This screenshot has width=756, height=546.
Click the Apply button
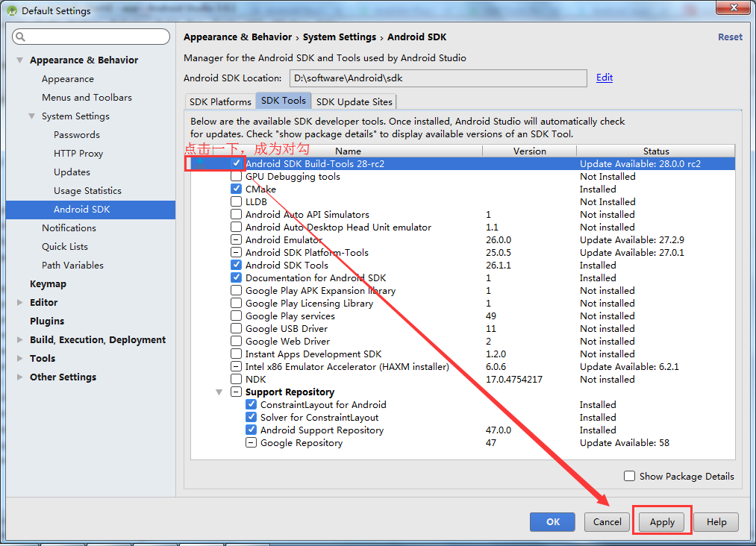tap(662, 522)
